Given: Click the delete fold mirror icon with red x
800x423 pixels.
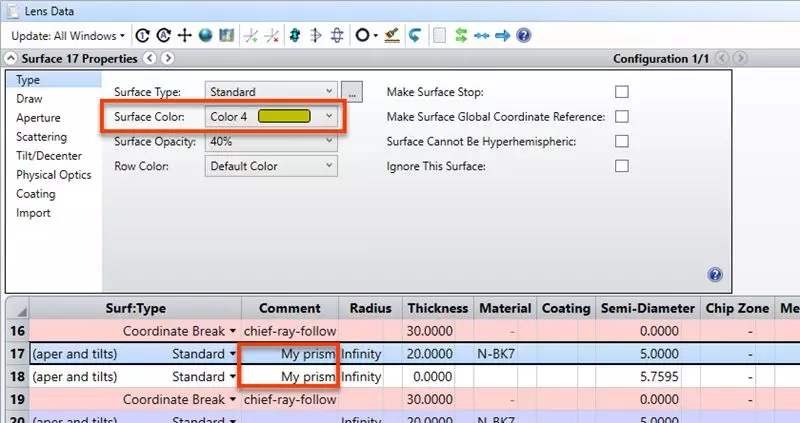Looking at the screenshot, I should coord(272,35).
